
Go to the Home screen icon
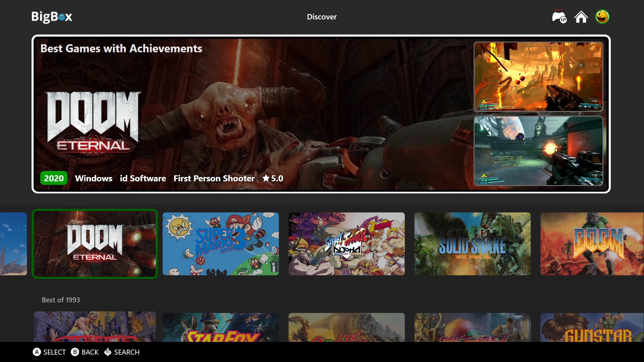tap(581, 17)
